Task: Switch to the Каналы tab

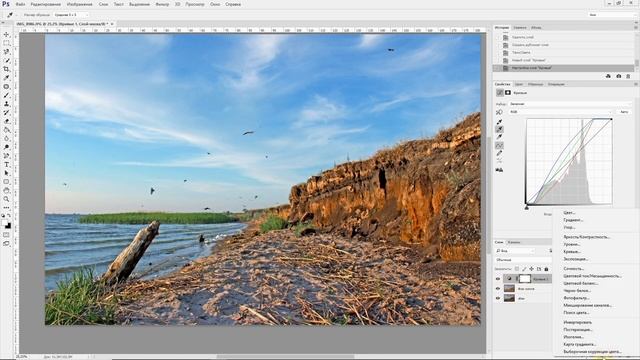Action: pos(514,242)
